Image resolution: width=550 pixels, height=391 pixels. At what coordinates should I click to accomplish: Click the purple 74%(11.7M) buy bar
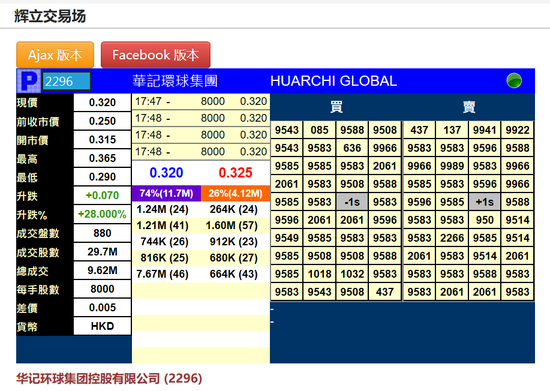(166, 193)
